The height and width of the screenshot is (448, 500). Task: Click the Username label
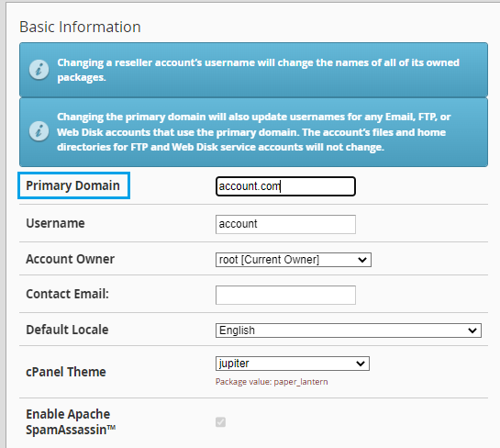pos(55,223)
